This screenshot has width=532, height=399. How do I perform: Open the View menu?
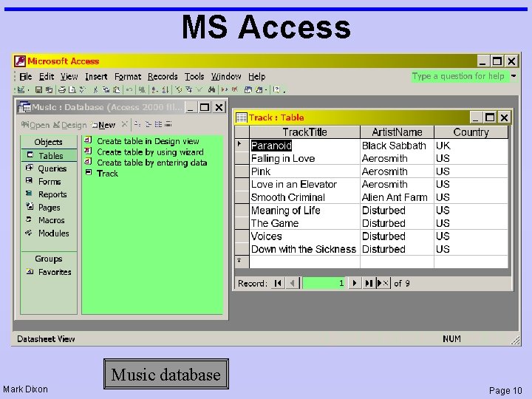tap(69, 77)
